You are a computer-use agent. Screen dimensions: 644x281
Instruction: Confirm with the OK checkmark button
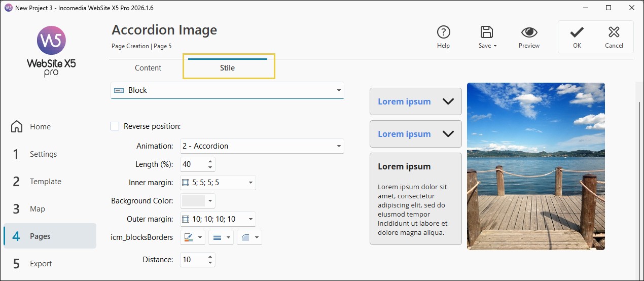pos(577,37)
